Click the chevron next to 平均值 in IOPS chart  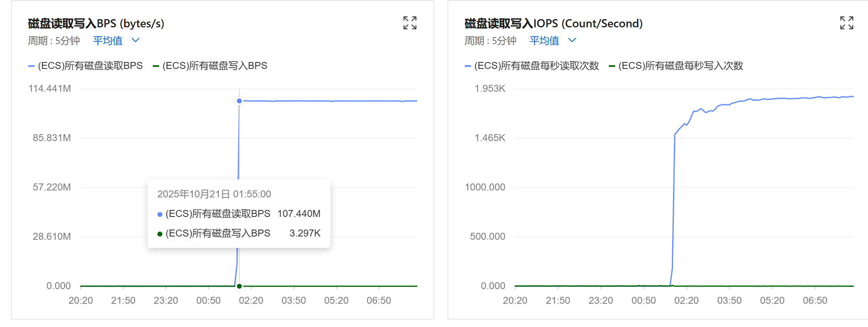tap(572, 40)
